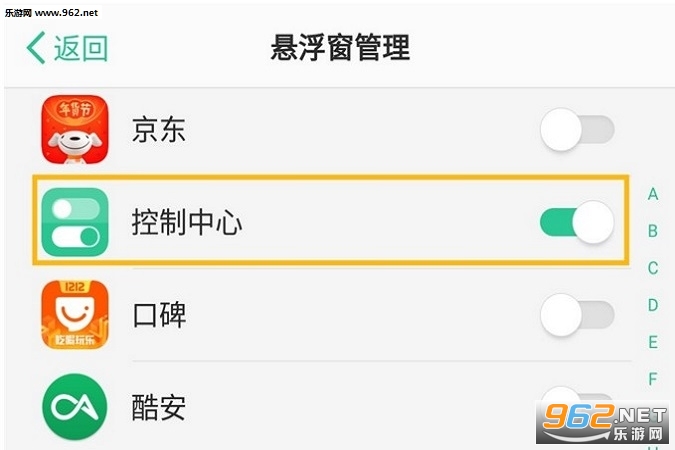Select the 京东 app name text
The image size is (675, 450).
[159, 131]
